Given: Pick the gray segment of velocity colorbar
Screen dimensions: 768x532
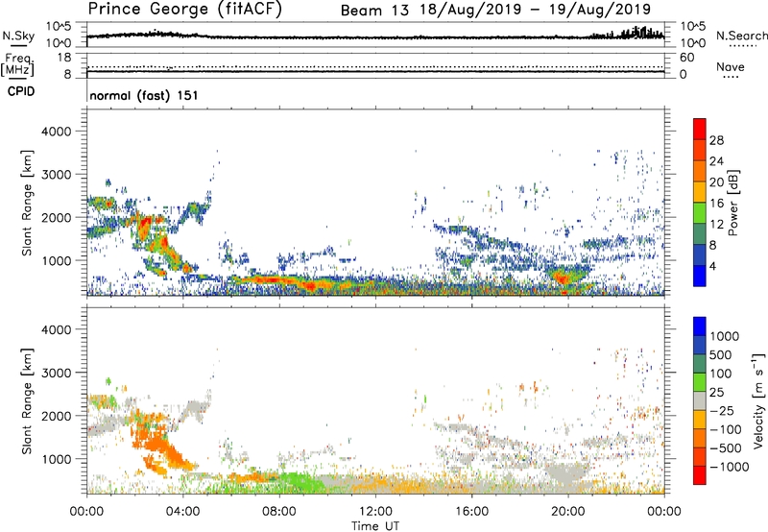Looking at the screenshot, I should tap(700, 401).
